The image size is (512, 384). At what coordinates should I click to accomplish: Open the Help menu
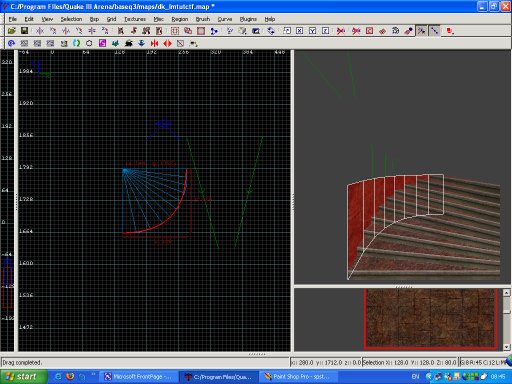[270, 19]
